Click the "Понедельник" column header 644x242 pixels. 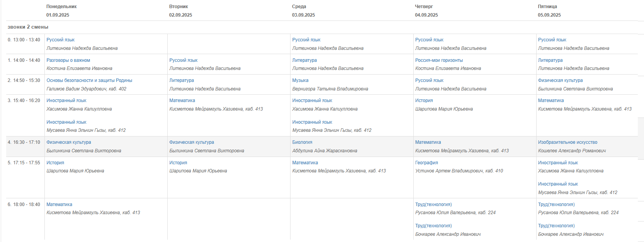point(61,7)
